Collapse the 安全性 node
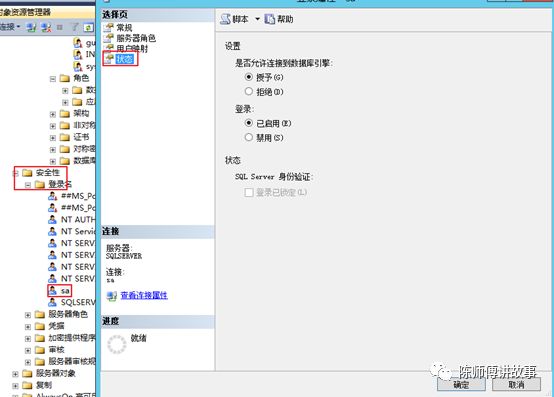Image resolution: width=554 pixels, height=397 pixels. pos(16,173)
